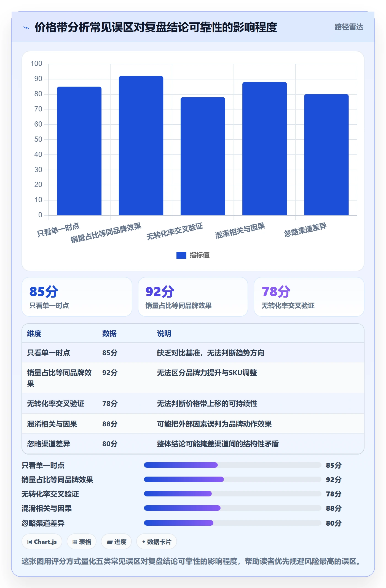The image size is (386, 588).
Task: Click table cell 无法判断价格带上移的可持续性
Action: pos(207,403)
